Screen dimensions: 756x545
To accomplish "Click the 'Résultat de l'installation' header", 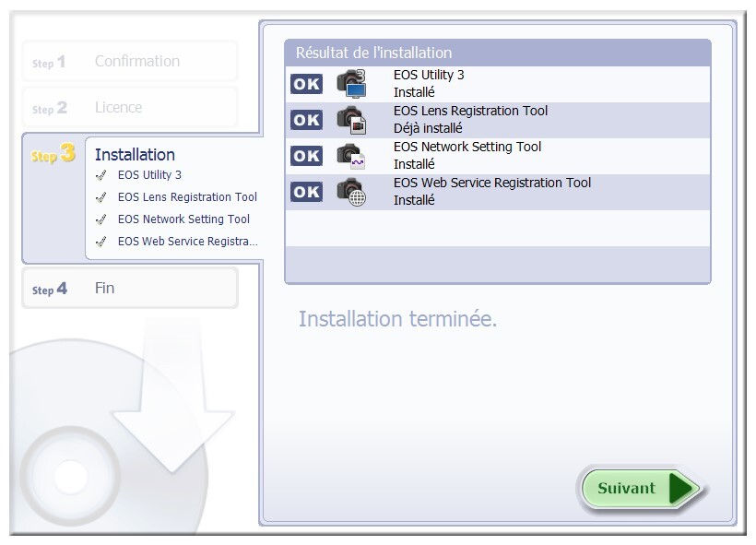I will (498, 53).
